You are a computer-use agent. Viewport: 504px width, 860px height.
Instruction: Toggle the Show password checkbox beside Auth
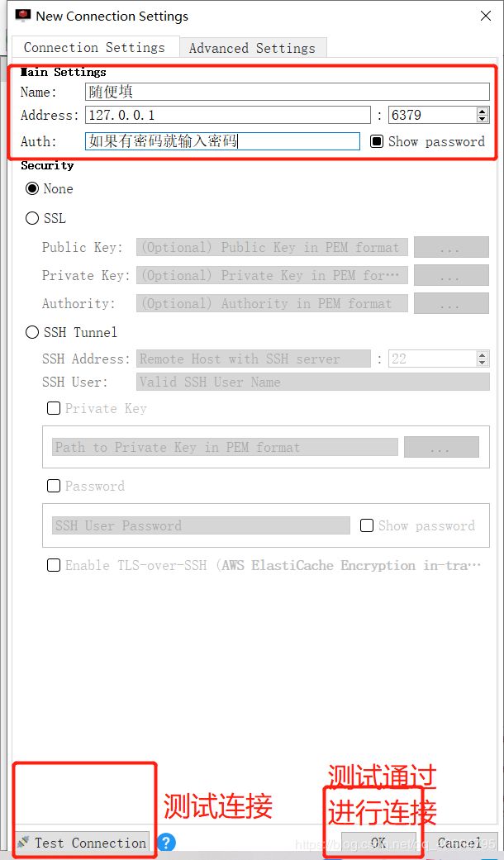tap(376, 141)
